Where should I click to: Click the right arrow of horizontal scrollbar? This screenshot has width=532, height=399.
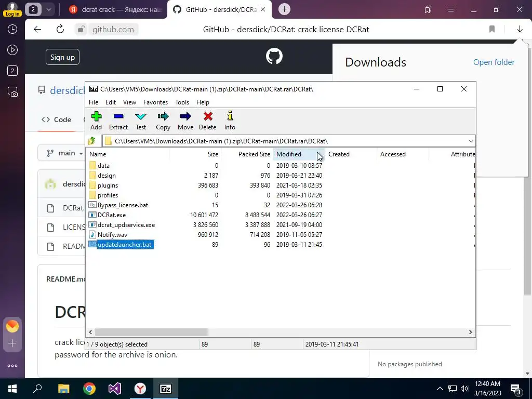tap(470, 332)
